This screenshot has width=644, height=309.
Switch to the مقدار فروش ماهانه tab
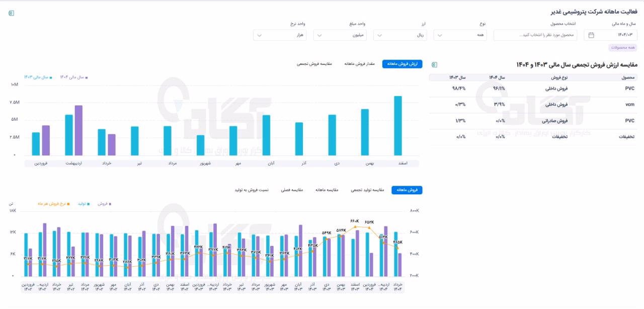[x=360, y=64]
